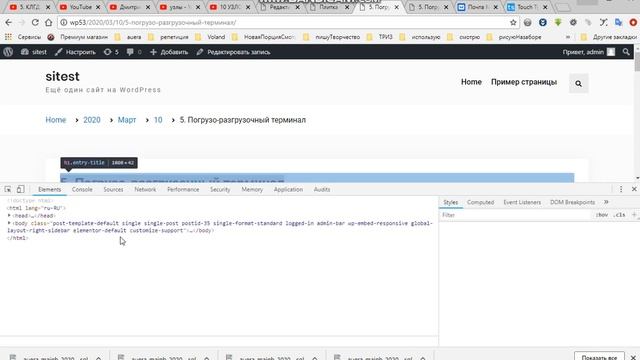
Task: Expand the head node in DOM tree
Action: point(9,216)
